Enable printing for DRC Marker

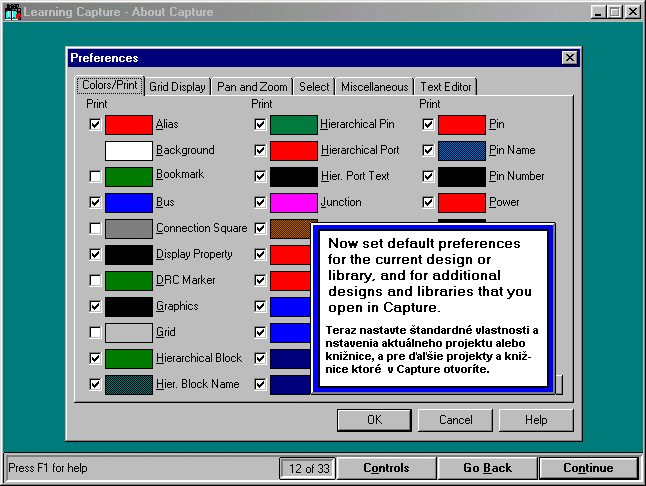pyautogui.click(x=95, y=281)
